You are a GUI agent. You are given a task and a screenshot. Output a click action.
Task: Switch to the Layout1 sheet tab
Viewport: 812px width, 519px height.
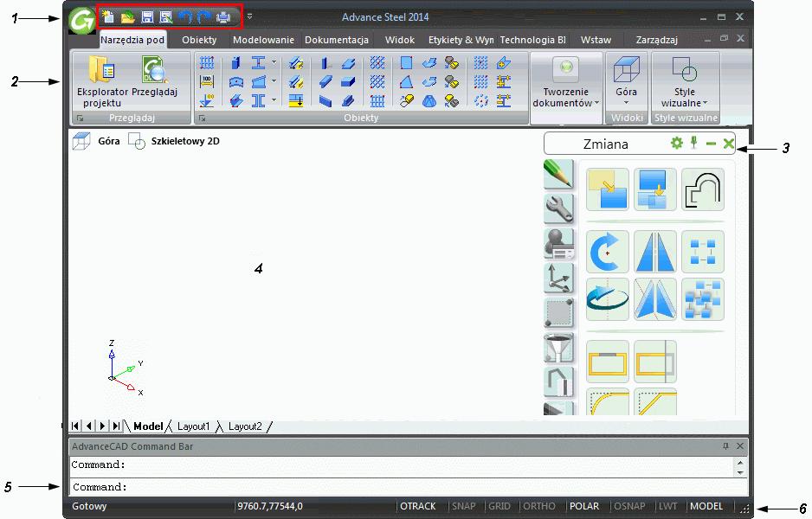point(193,426)
